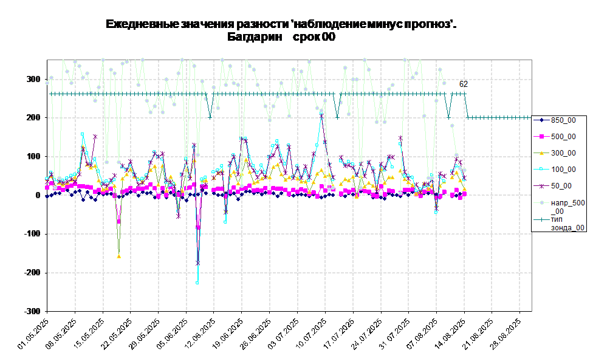Select the 300_00 legend text label

563,153
